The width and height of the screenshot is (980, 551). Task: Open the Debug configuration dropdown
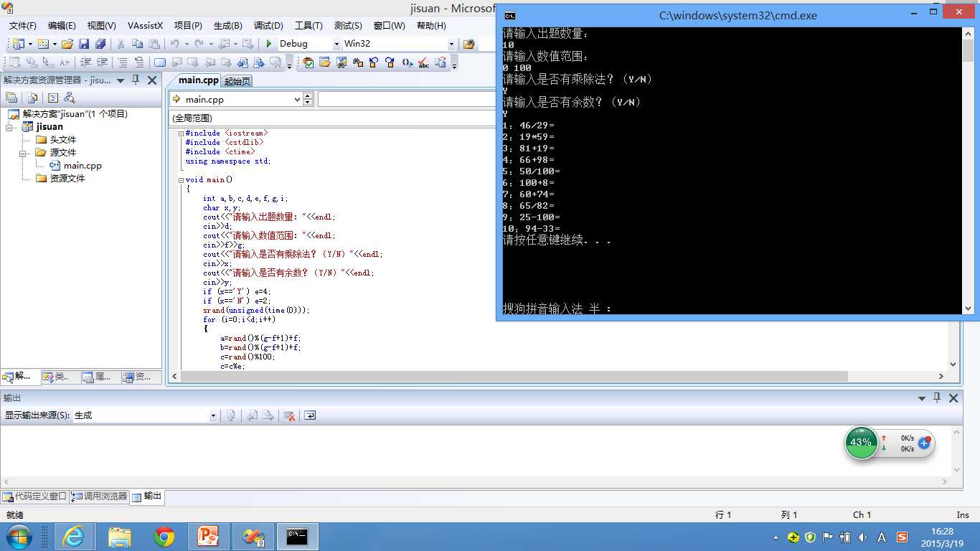pyautogui.click(x=336, y=44)
